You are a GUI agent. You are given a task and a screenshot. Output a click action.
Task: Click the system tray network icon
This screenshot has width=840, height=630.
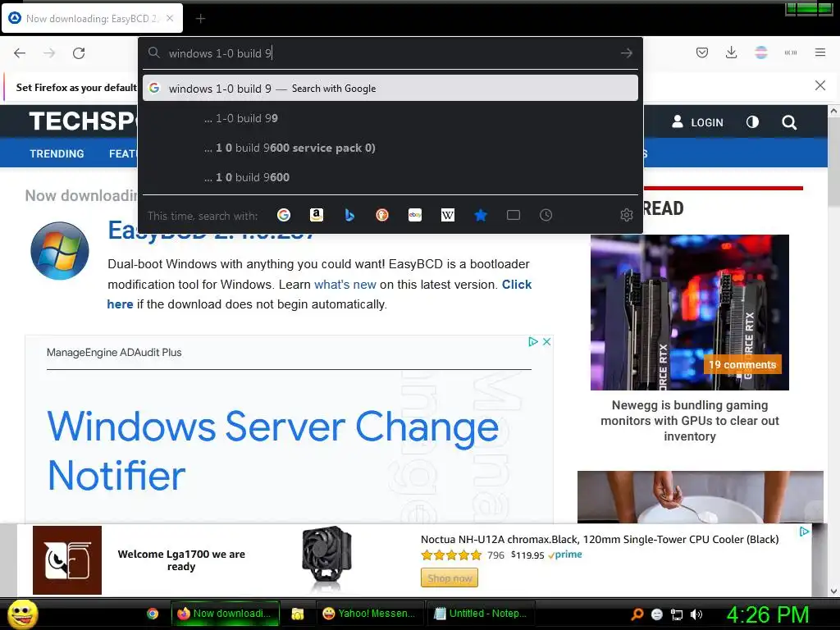click(677, 614)
